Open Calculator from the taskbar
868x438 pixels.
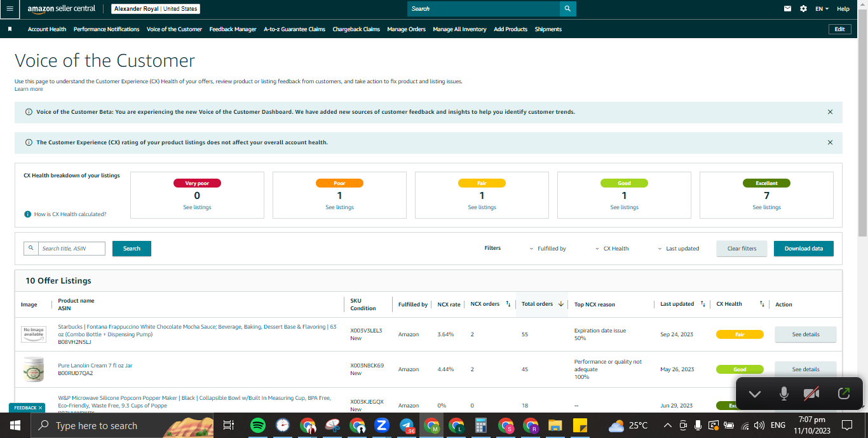point(480,425)
